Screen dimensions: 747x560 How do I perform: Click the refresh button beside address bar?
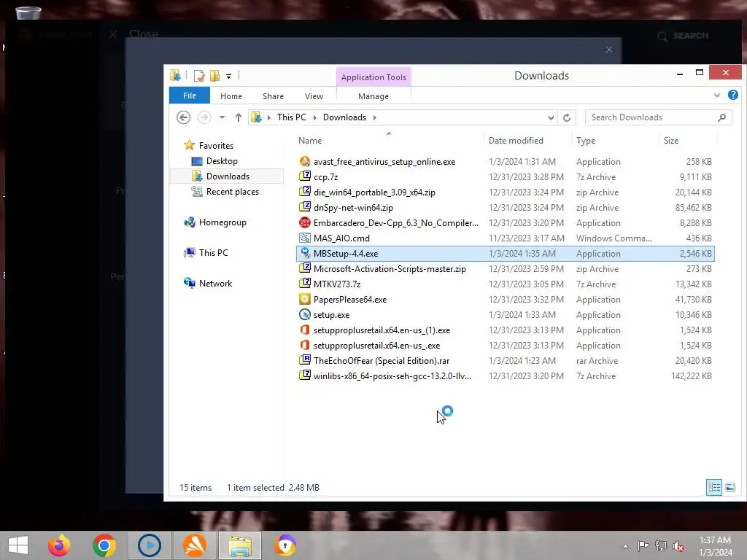click(x=566, y=117)
